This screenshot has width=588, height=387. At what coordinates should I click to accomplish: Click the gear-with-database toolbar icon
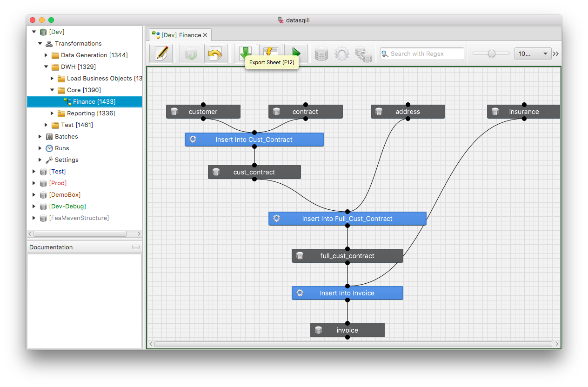[363, 54]
